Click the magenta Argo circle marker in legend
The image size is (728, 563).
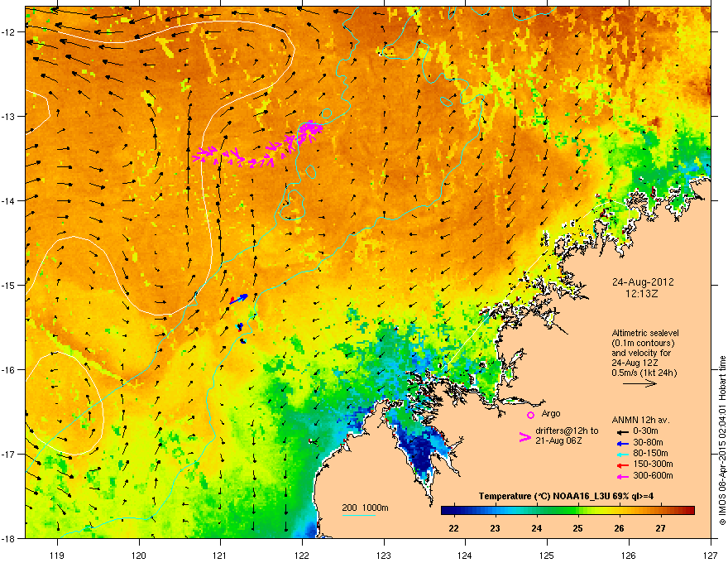coord(530,415)
